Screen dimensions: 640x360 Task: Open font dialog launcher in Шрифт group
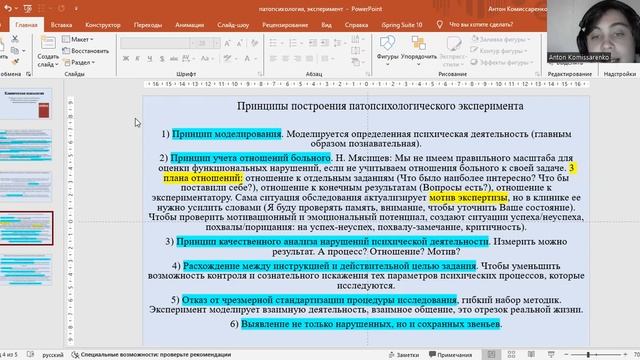pyautogui.click(x=260, y=74)
